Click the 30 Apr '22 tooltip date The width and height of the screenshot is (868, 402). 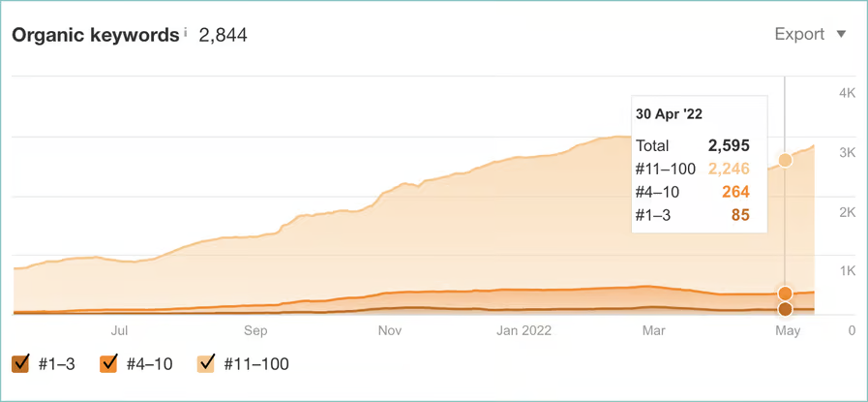(669, 113)
